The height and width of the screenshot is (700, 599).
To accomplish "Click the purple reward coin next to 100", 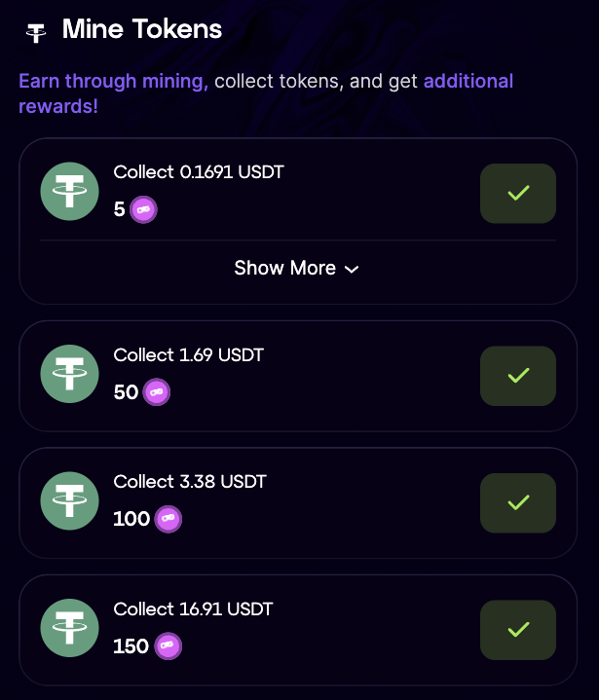I will pos(168,519).
